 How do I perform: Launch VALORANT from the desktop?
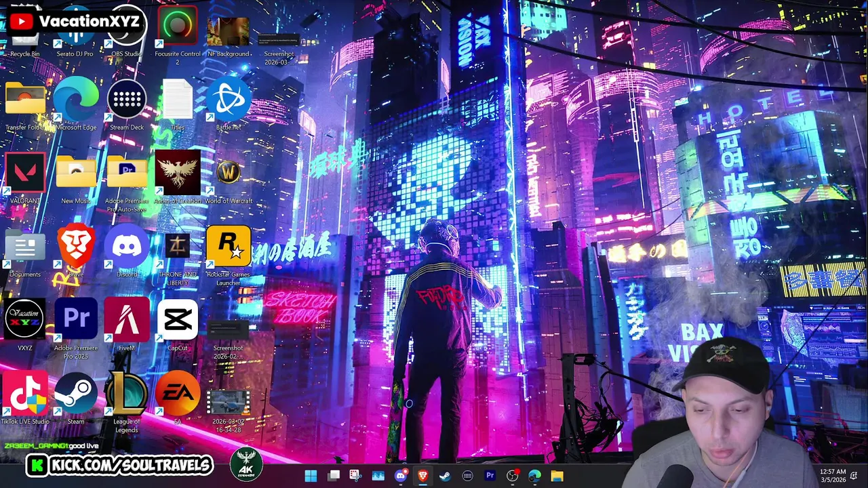(x=25, y=178)
